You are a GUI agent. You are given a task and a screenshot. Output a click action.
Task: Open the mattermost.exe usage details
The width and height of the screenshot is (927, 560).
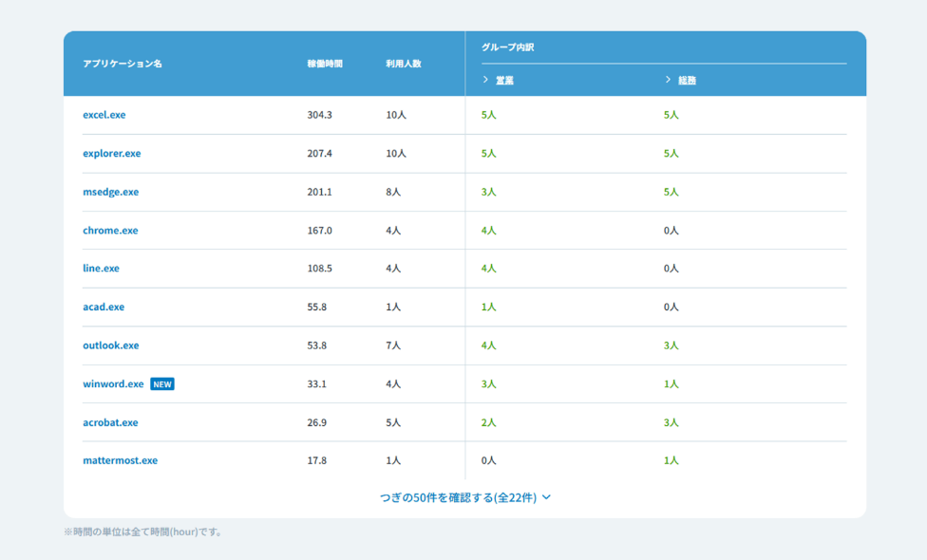tap(118, 460)
